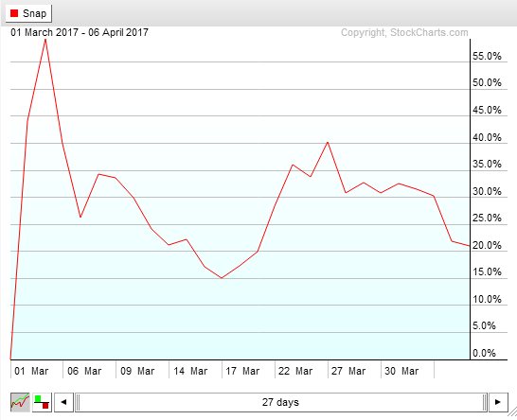Image resolution: width=517 pixels, height=420 pixels.
Task: Select the 22 Mar date label
Action: coord(295,371)
